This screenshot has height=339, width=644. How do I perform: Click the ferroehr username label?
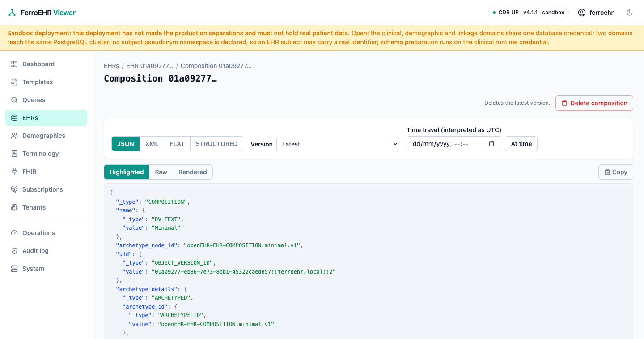coord(602,13)
